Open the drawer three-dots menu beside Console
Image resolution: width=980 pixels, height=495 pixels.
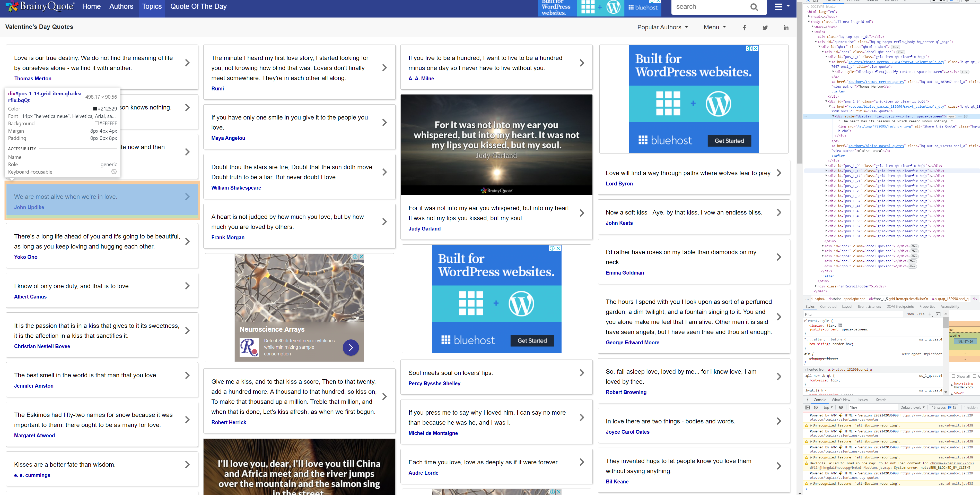pyautogui.click(x=807, y=400)
